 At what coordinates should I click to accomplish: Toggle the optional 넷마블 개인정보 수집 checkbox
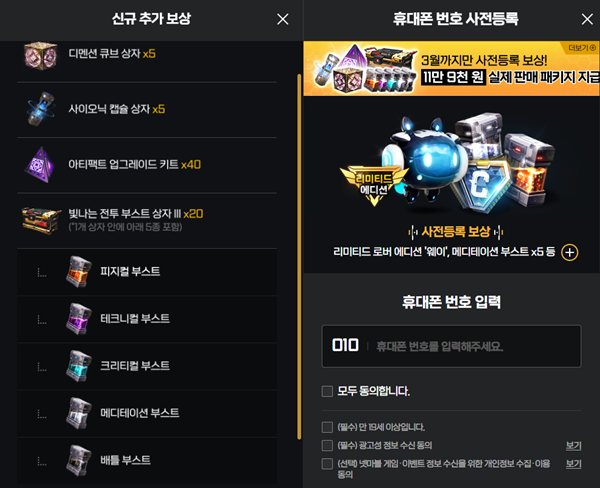point(327,464)
